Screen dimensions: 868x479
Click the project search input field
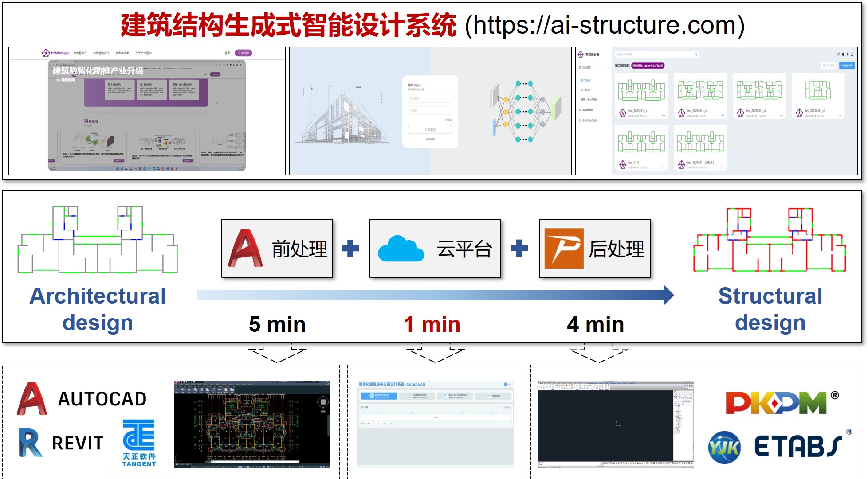(x=652, y=55)
